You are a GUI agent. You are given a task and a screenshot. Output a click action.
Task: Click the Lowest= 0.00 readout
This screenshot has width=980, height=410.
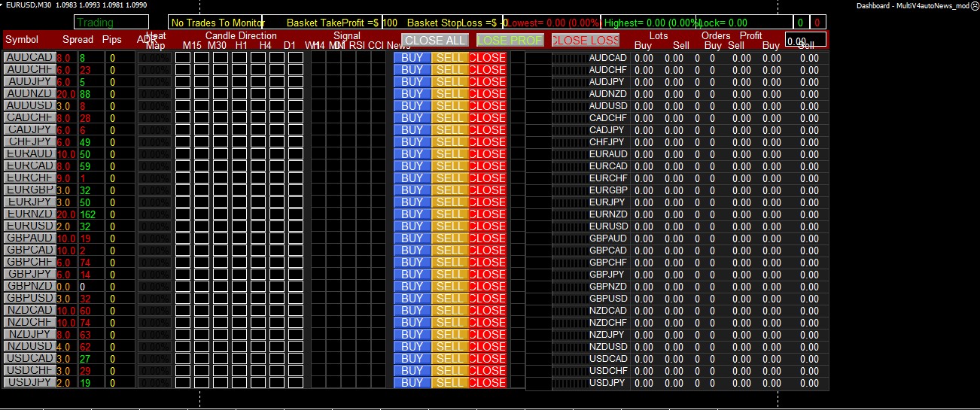552,23
